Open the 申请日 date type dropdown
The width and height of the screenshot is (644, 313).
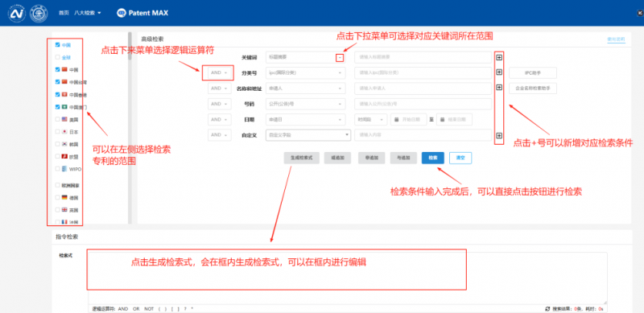click(306, 120)
